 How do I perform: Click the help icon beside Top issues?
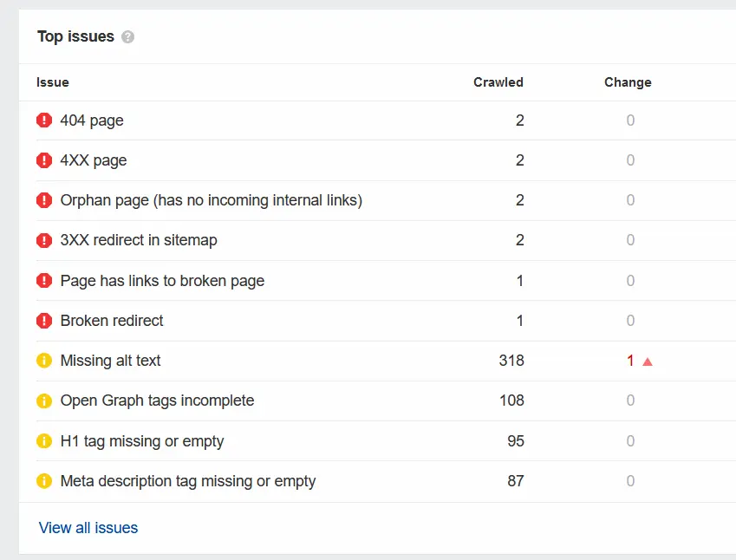click(128, 37)
